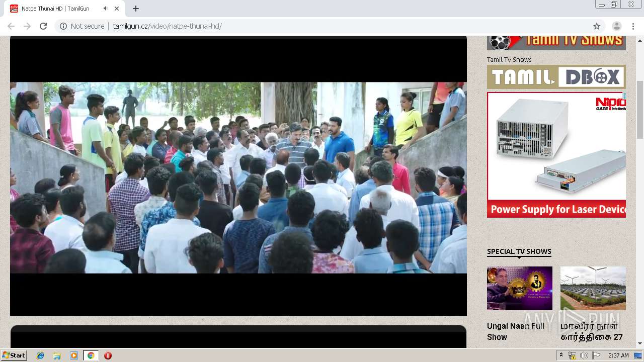Click the SPECIAL TV SHOWS heading
This screenshot has height=362, width=644.
[519, 251]
